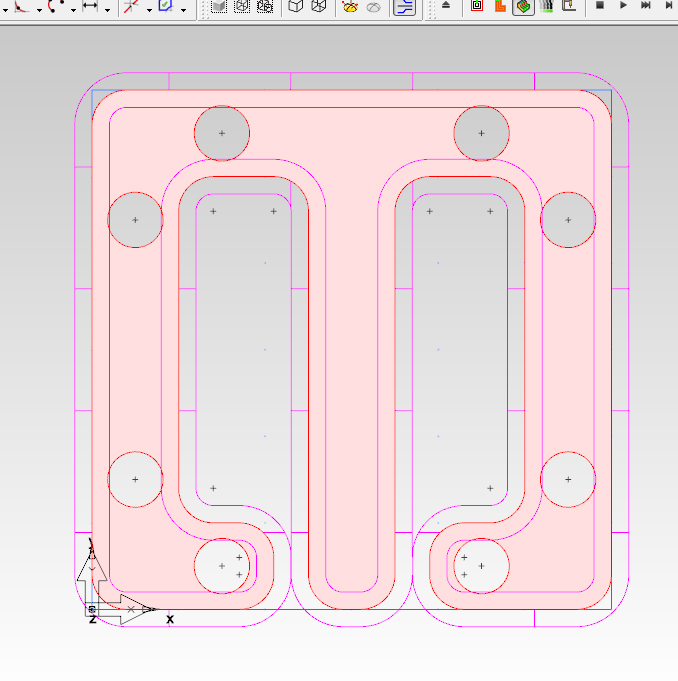Click the green gradient simulation icon
This screenshot has width=678, height=681.
(546, 6)
